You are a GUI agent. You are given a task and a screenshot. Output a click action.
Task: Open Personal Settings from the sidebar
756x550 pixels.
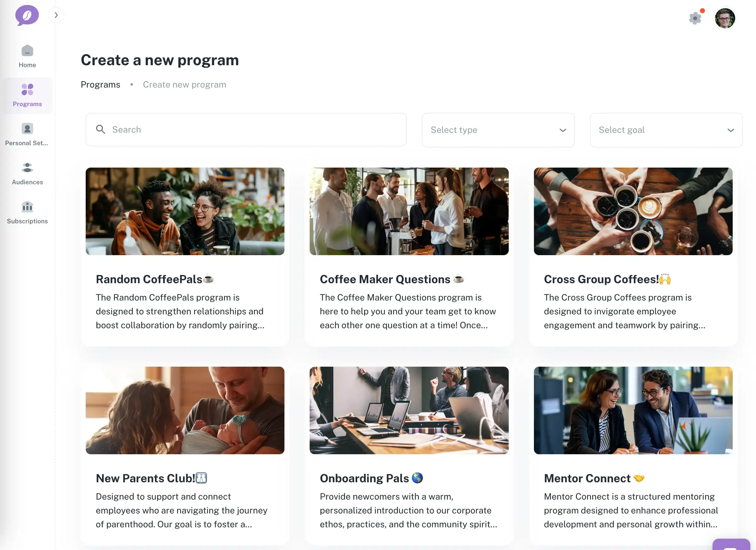[x=27, y=134]
